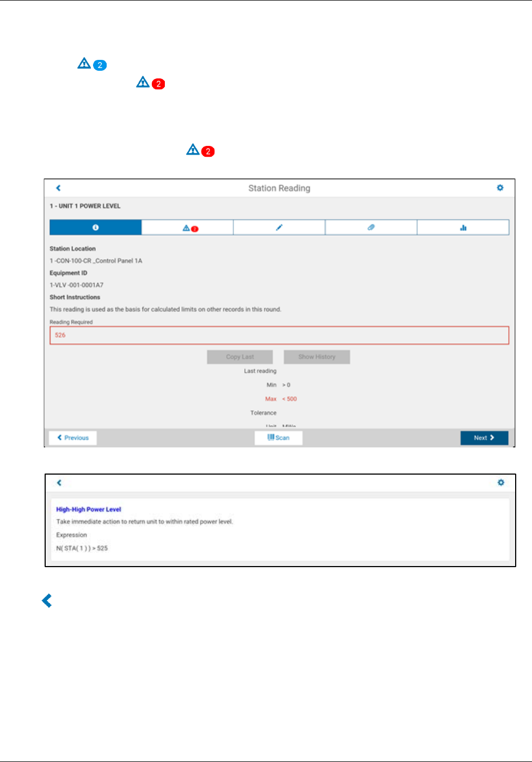Click the first alert icon with red badge
Image resolution: width=532 pixels, height=762 pixels.
click(x=151, y=83)
